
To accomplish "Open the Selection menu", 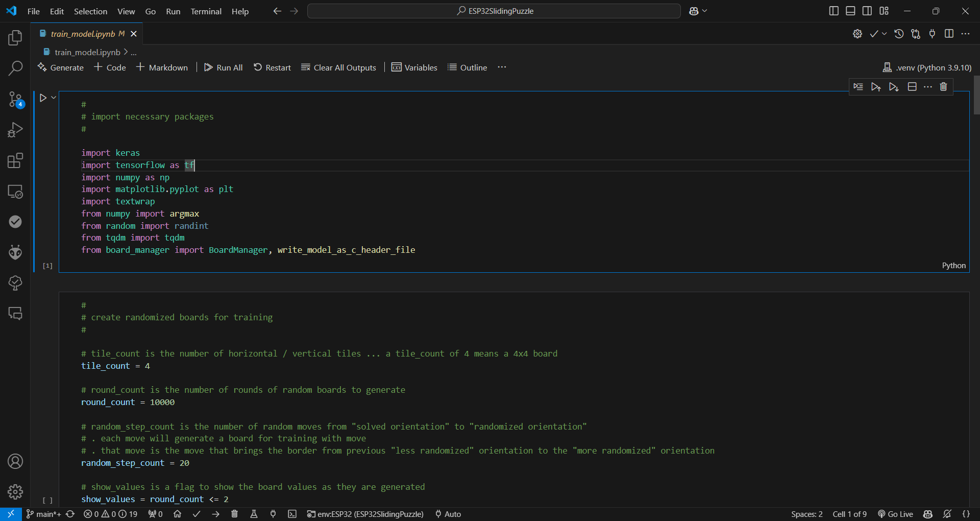I will (90, 11).
